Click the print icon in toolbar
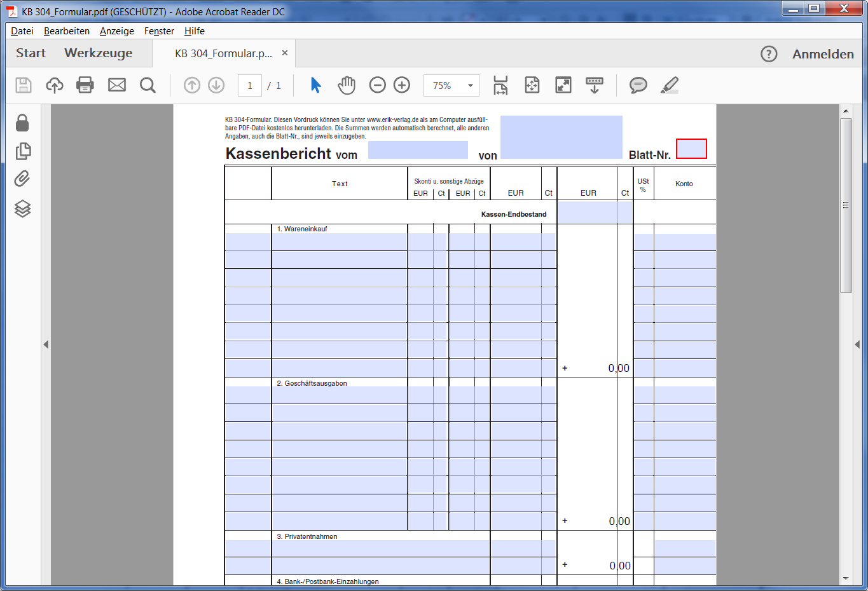The width and height of the screenshot is (868, 591). 85,85
